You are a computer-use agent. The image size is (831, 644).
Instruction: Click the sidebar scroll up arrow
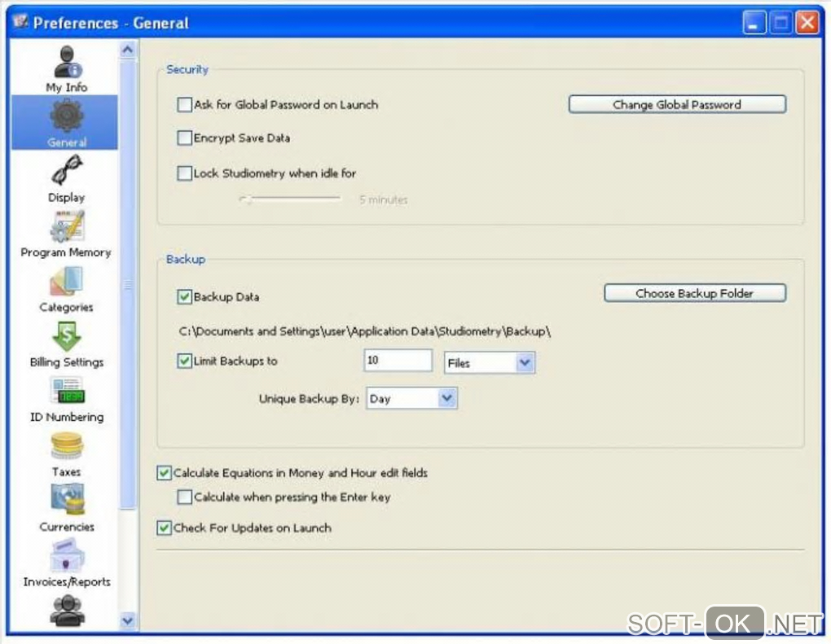click(x=128, y=50)
